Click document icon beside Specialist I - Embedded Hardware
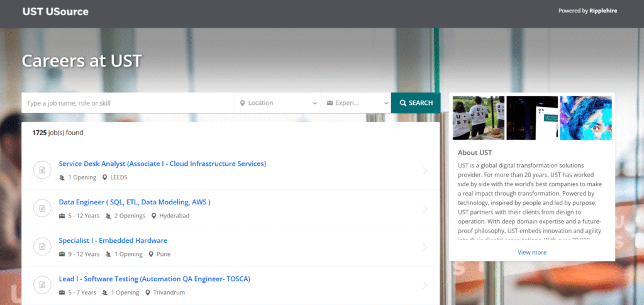 click(42, 247)
